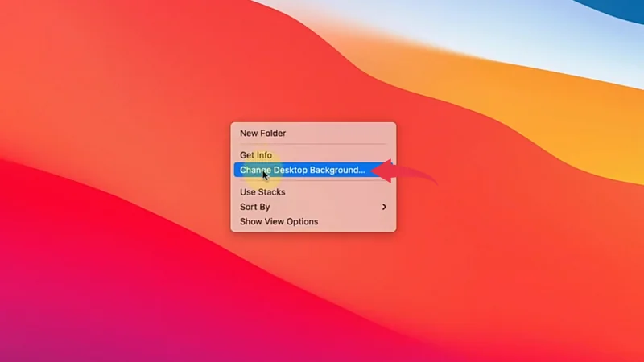This screenshot has height=362, width=644.
Task: Click separator line above Use Stacks
Action: (313, 182)
